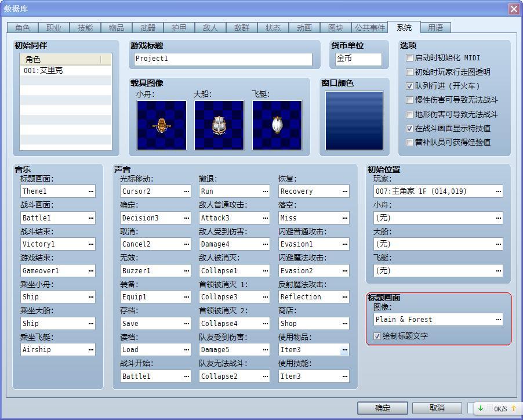This screenshot has height=420, width=523.
Task: Click the 确定 button
Action: 383,408
